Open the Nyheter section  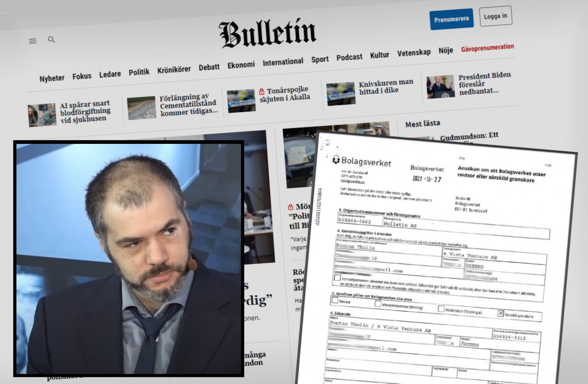point(52,78)
